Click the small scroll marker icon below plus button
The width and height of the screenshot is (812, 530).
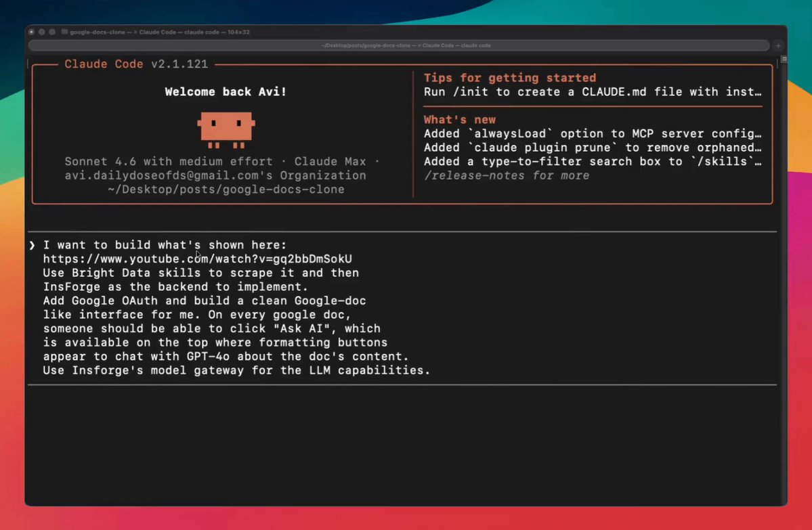pos(784,60)
